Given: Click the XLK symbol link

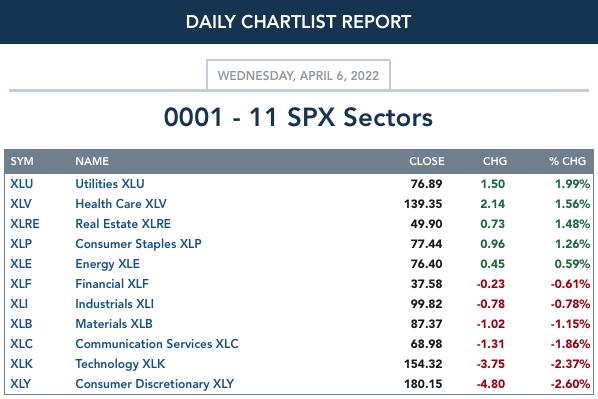Looking at the screenshot, I should pyautogui.click(x=21, y=364).
